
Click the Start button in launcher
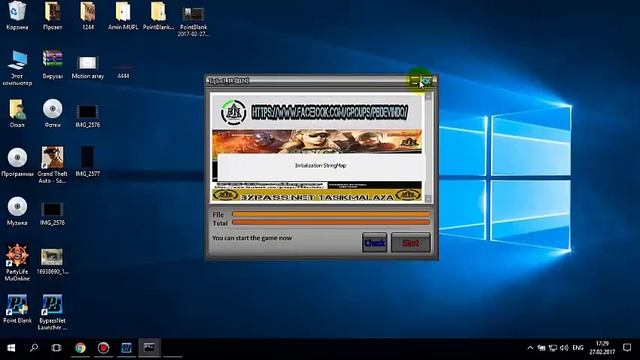410,243
